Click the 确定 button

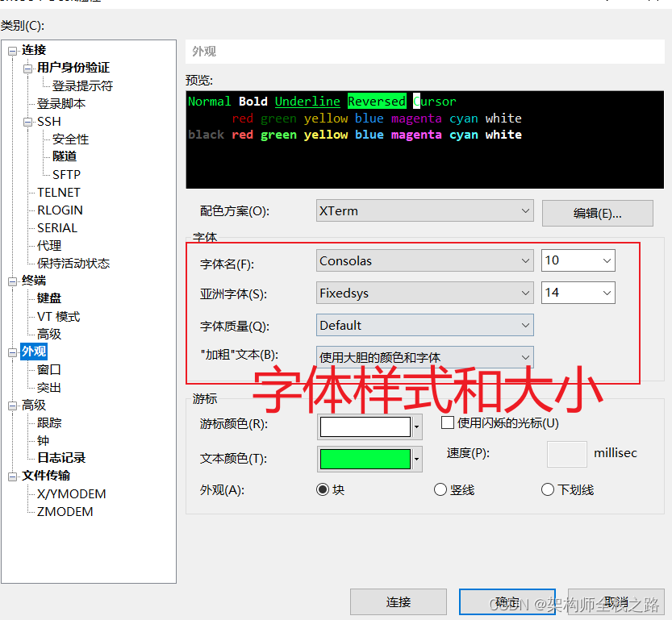507,602
